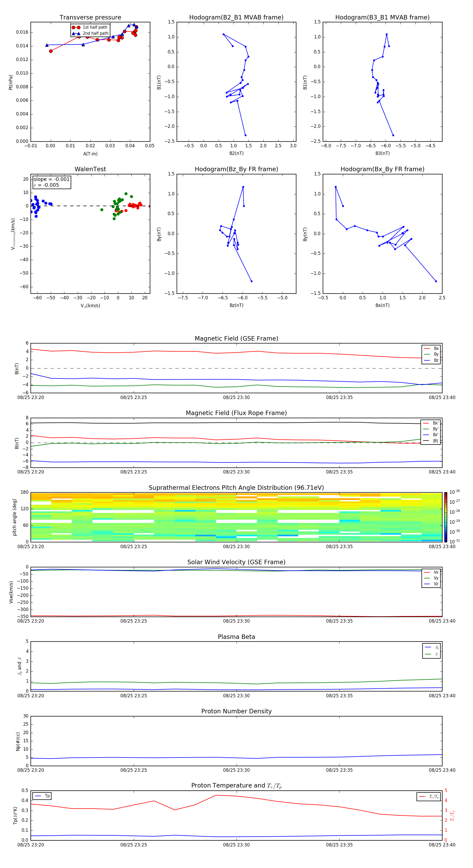The image size is (473, 868).
Task: Click the "Np(#/cc)" y-axis label
Action: pyautogui.click(x=18, y=741)
